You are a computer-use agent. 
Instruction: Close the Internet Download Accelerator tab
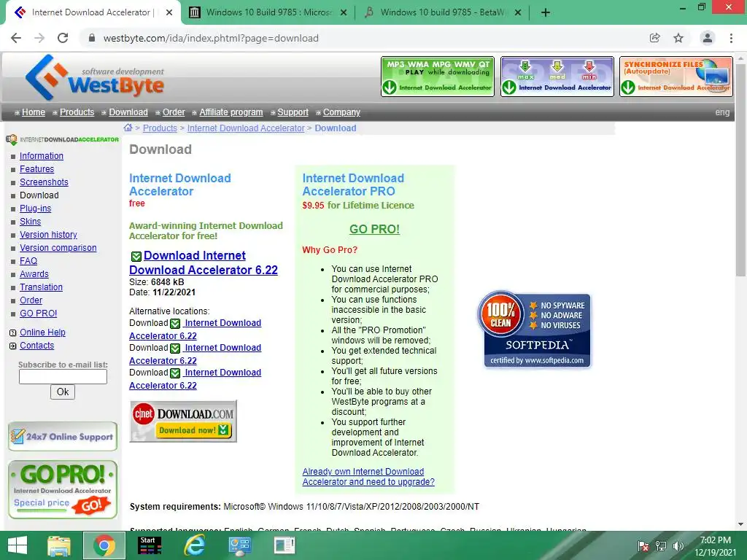tap(169, 12)
